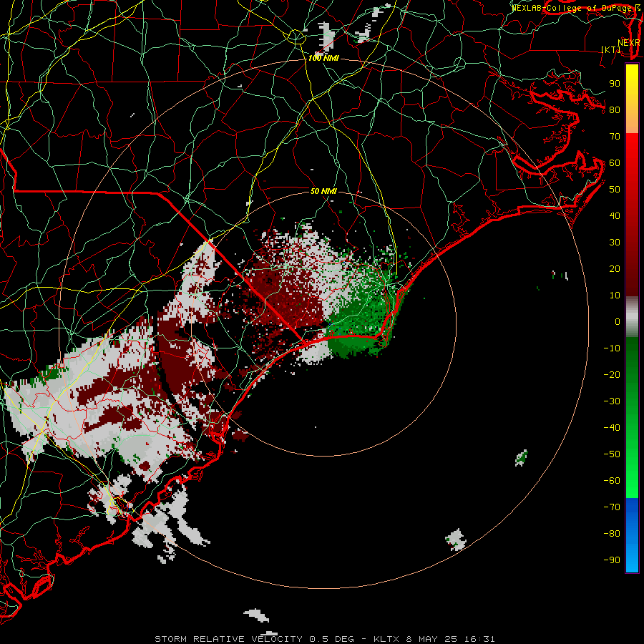This screenshot has height=644, width=644.
Task: Select the 40 value on velocity scale
Action: (615, 215)
